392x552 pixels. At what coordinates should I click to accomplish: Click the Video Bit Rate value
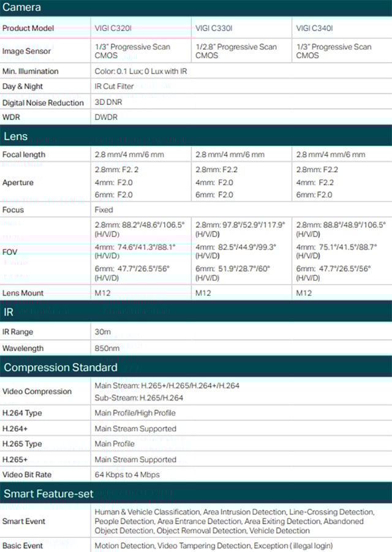(127, 475)
